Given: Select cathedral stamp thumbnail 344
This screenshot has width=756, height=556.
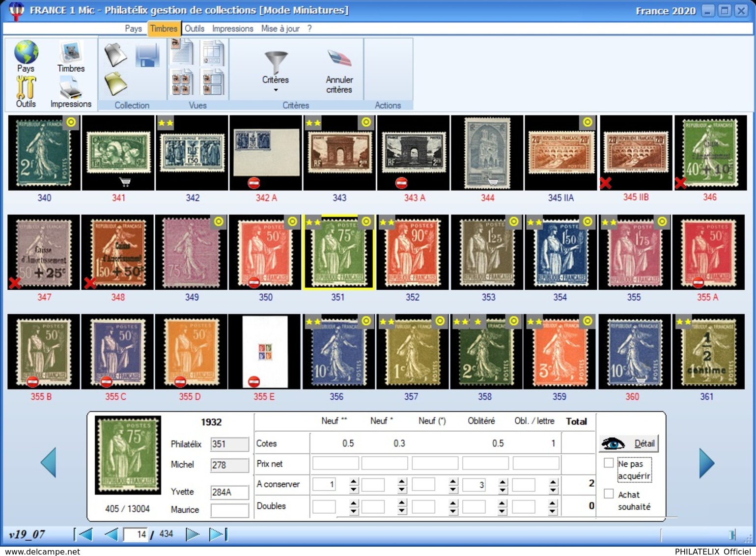Looking at the screenshot, I should [x=487, y=153].
